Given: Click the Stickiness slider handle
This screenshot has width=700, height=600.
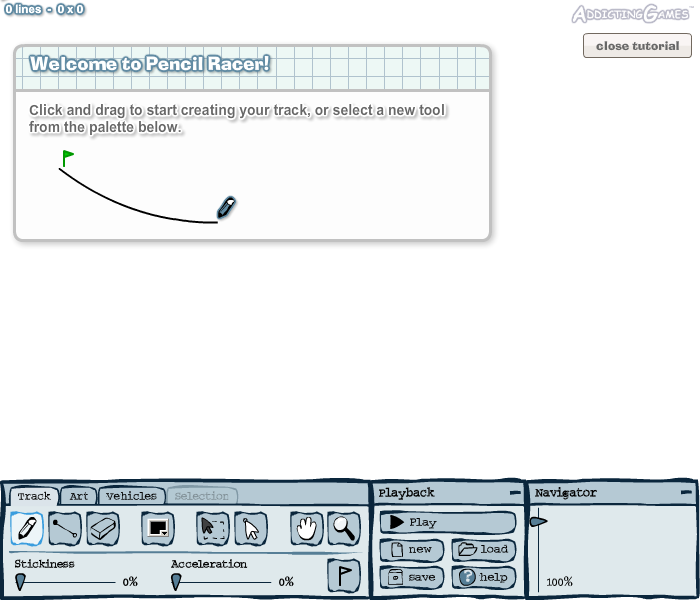Looking at the screenshot, I should [x=20, y=582].
